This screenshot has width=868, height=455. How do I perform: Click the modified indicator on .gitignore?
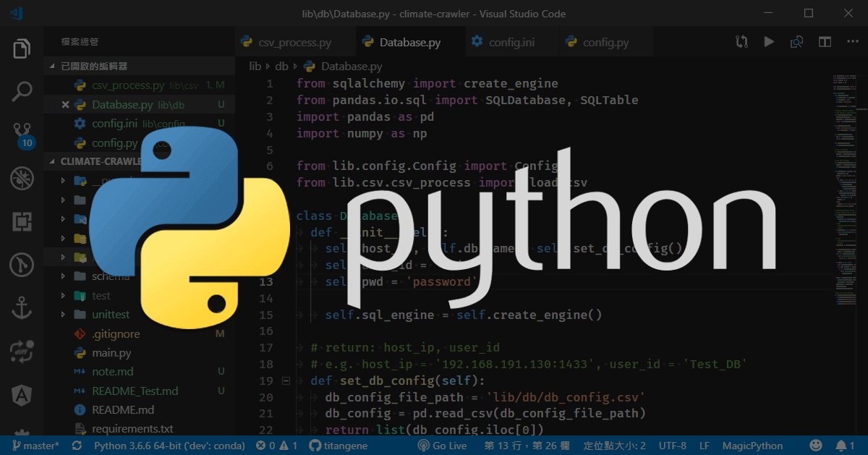(221, 333)
